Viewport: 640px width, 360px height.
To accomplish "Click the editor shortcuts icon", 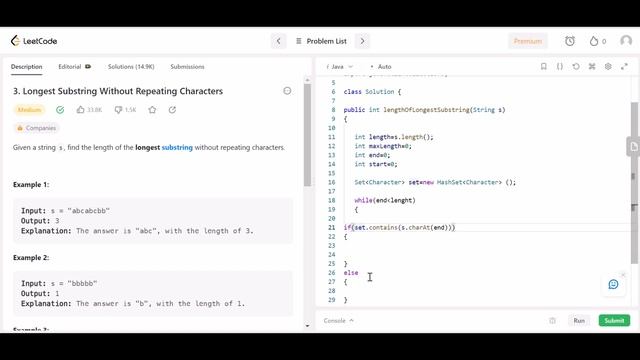I will pos(592,66).
